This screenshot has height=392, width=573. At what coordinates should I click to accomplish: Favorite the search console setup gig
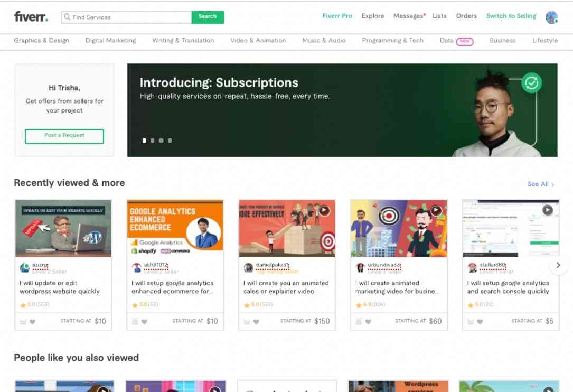[x=480, y=322]
